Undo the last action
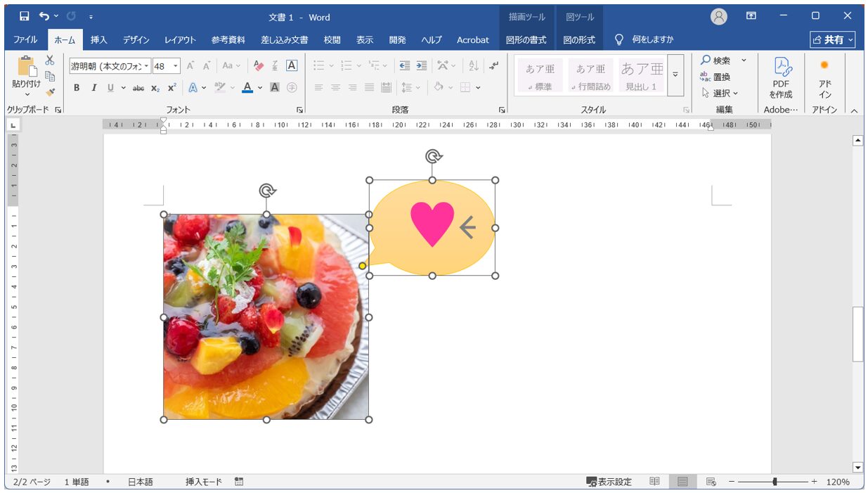Image resolution: width=868 pixels, height=493 pixels. [x=44, y=16]
